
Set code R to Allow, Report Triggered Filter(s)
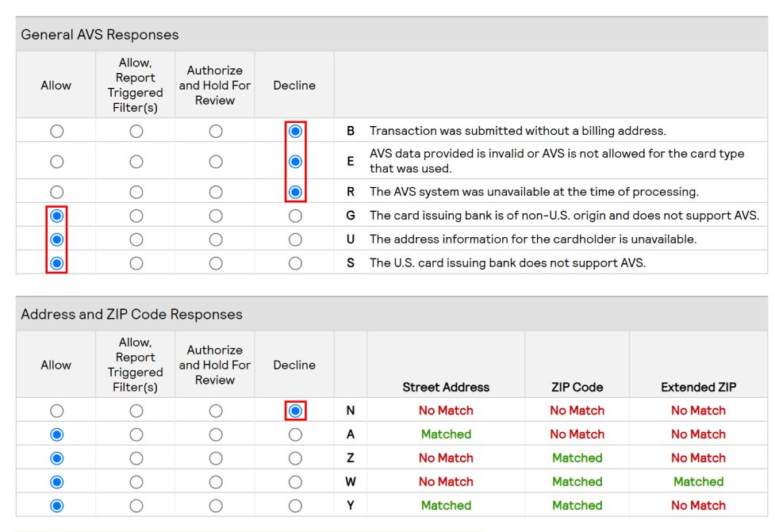click(x=136, y=192)
